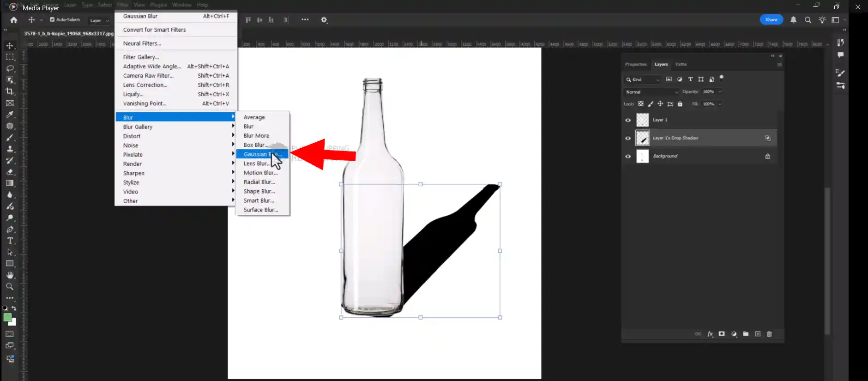Hide the Background layer eye

(x=628, y=156)
